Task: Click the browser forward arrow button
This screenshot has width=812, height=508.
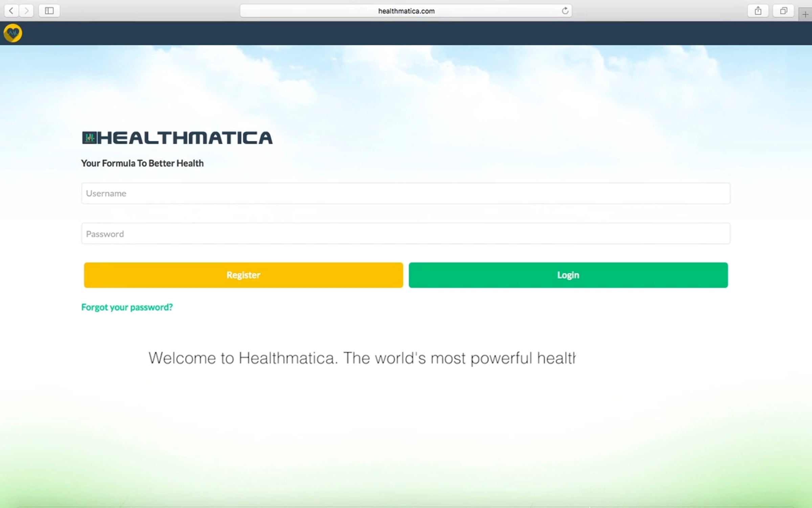Action: (x=26, y=11)
